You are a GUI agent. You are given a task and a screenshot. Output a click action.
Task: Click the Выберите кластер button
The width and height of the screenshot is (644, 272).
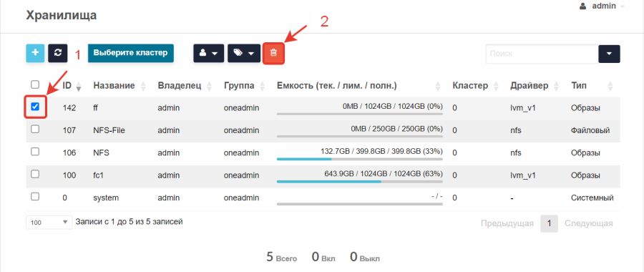(131, 53)
